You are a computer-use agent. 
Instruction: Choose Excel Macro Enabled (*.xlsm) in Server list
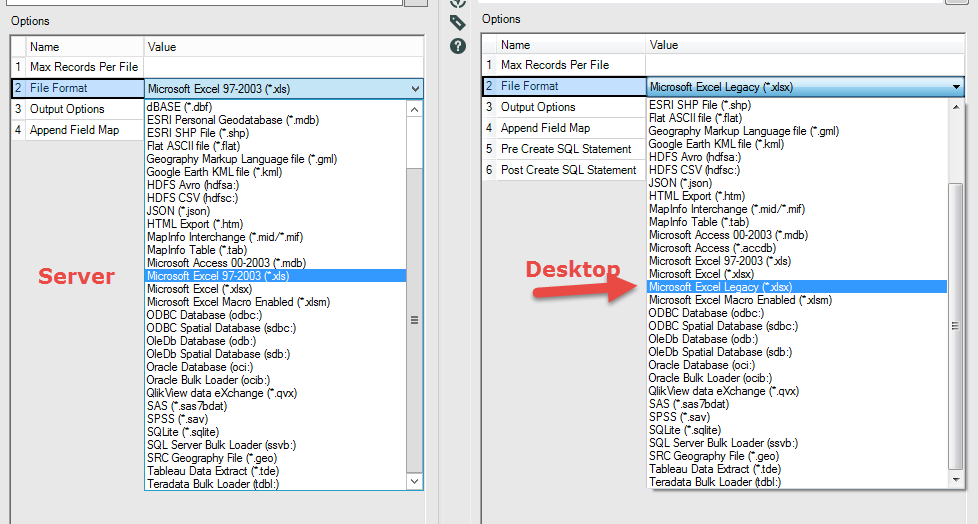click(x=238, y=302)
